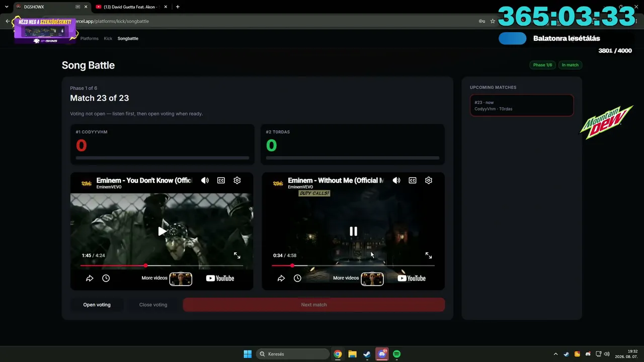Screen dimensions: 644x362
Task: Seek on the Without Me progress bar
Action: tap(353, 265)
